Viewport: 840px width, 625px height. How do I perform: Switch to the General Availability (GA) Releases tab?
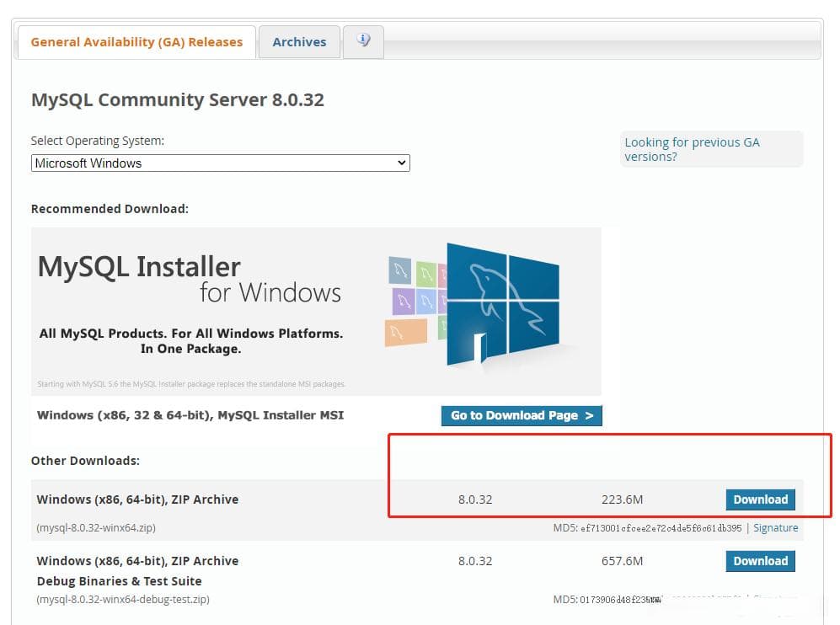[x=136, y=42]
